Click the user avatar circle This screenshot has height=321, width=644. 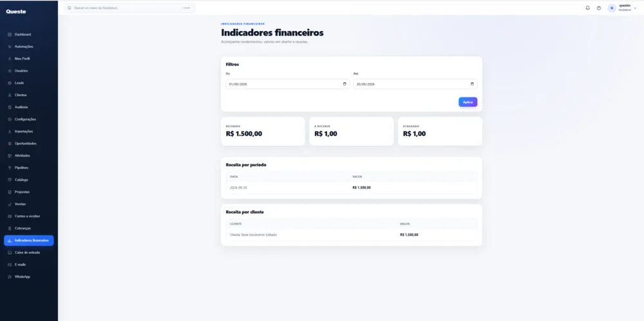coord(612,8)
